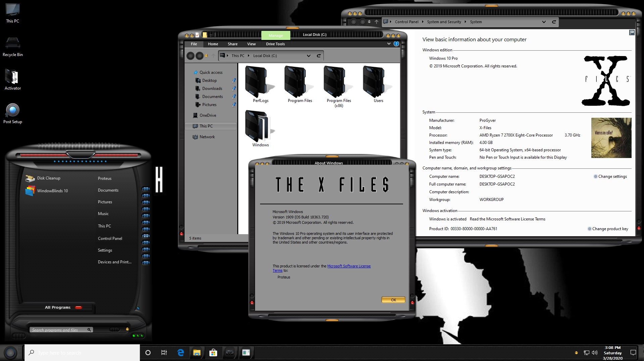Image resolution: width=644 pixels, height=361 pixels.
Task: Open File Explorer from the taskbar
Action: coord(197,353)
